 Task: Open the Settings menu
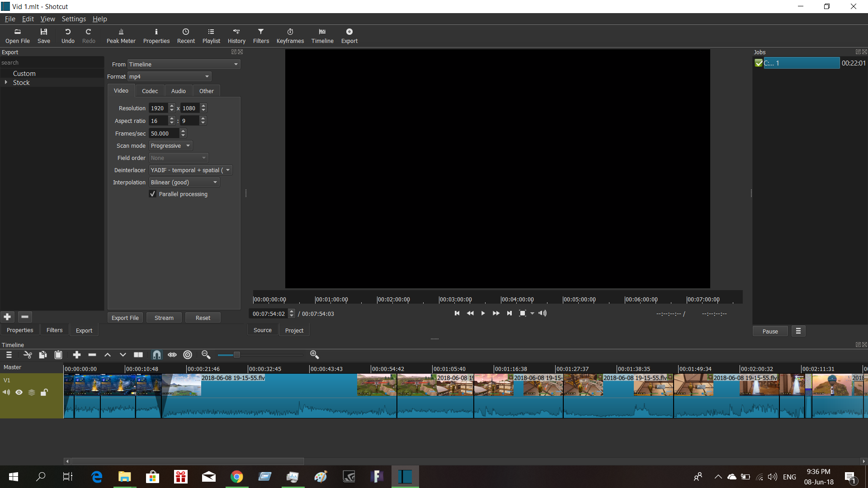coord(74,19)
